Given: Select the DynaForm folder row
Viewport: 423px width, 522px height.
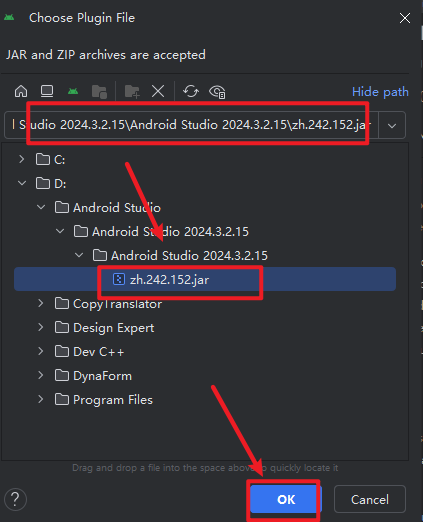Looking at the screenshot, I should [x=205, y=375].
